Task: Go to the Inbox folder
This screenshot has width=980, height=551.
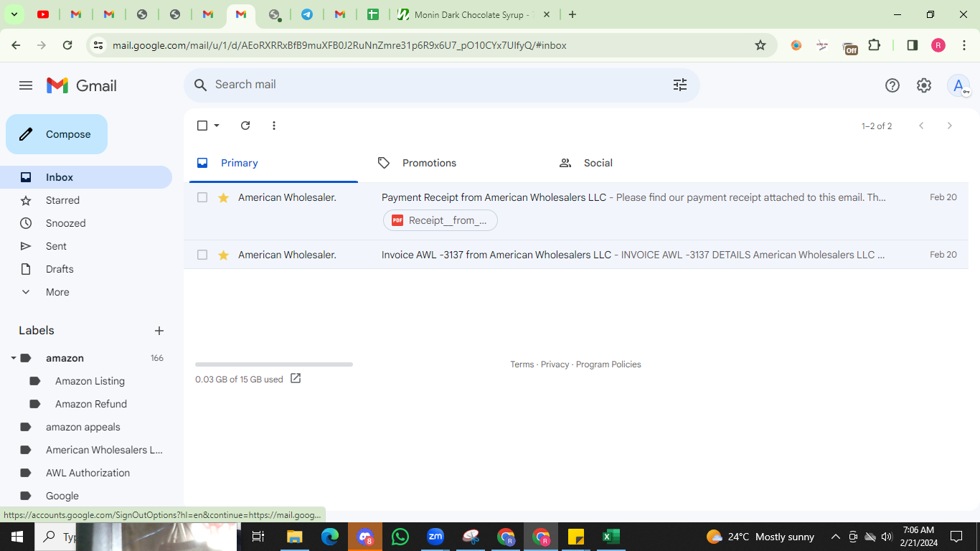Action: (x=86, y=177)
